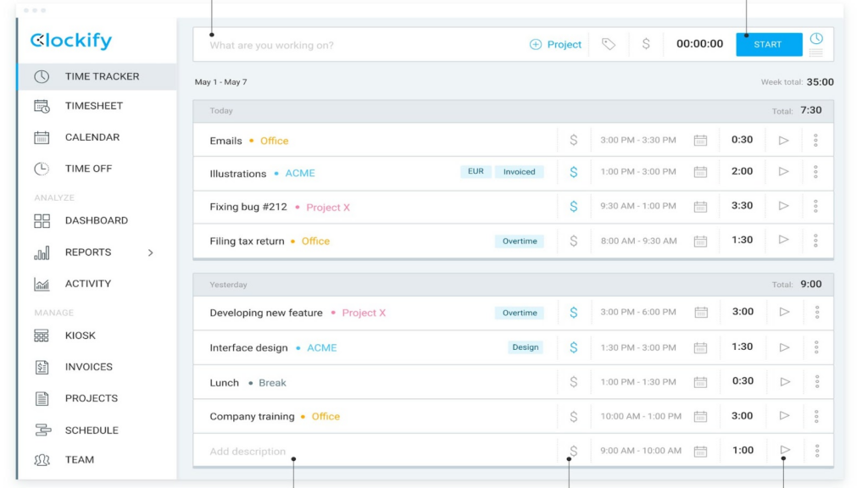Open date picker for Interface design entry

click(701, 347)
